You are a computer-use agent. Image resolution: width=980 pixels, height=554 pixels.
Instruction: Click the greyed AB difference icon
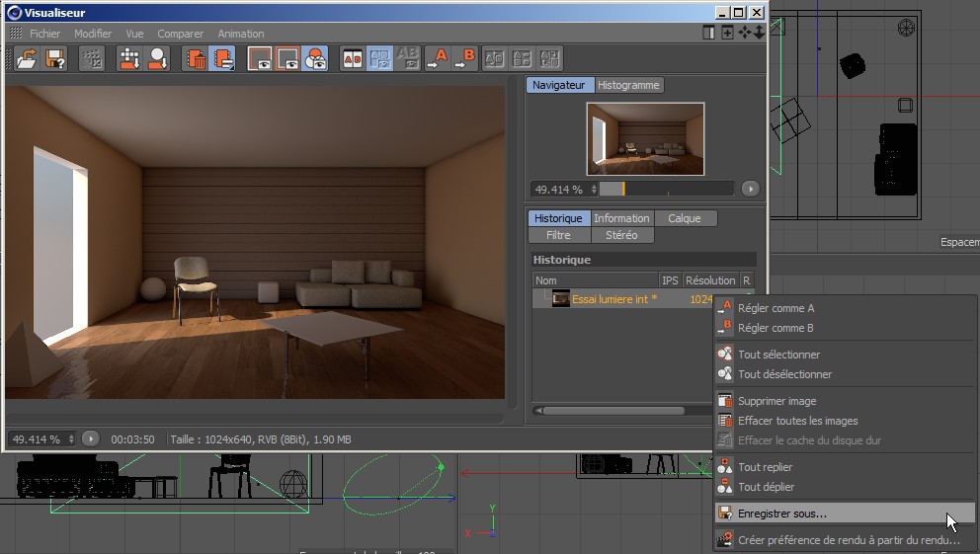click(x=407, y=58)
